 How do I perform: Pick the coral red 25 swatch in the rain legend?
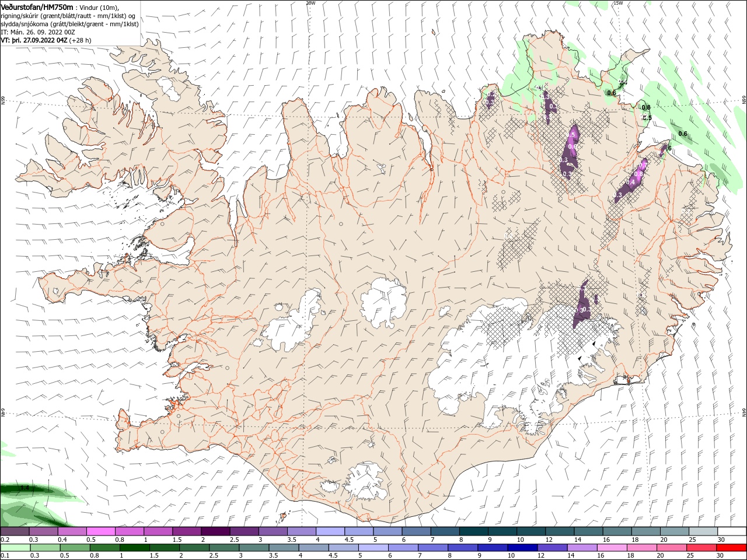[x=700, y=548]
